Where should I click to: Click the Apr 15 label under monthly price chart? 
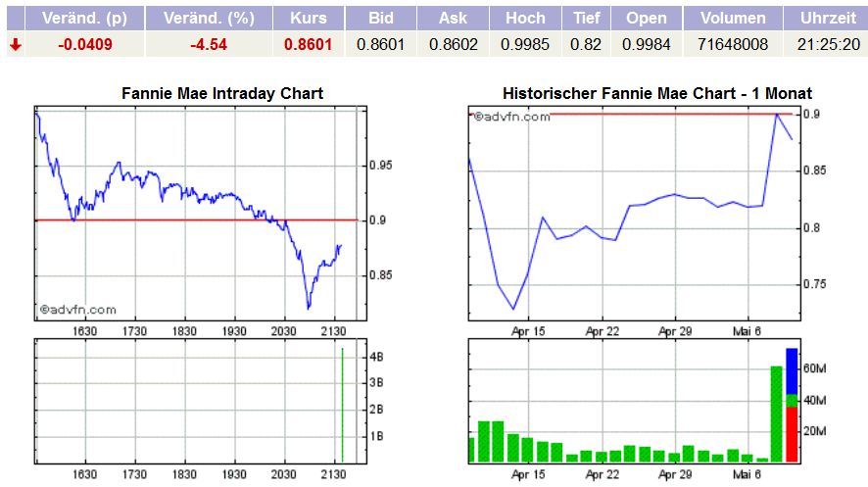[x=528, y=331]
